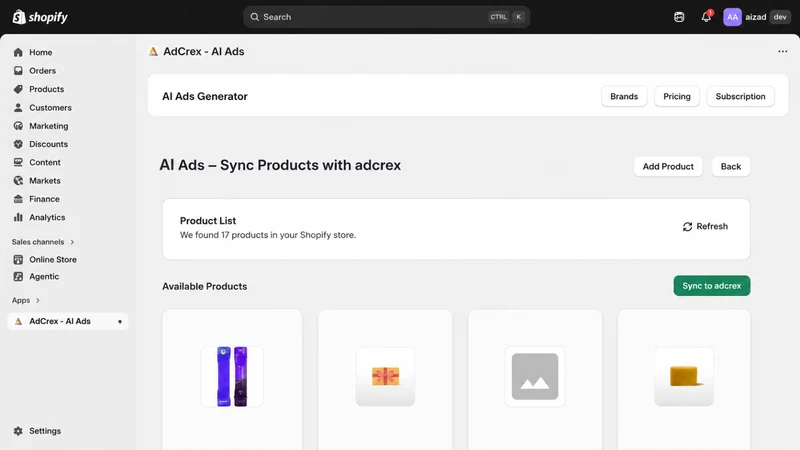
Task: Open Analytics menu item
Action: tap(47, 217)
